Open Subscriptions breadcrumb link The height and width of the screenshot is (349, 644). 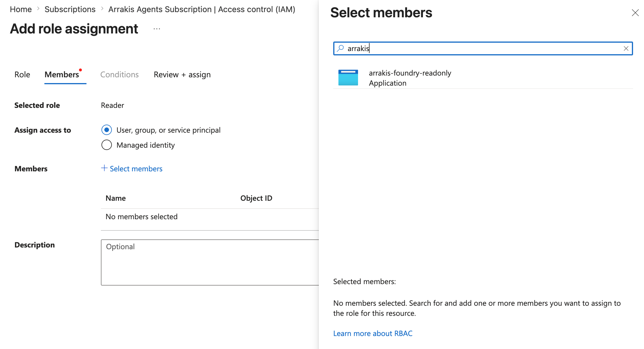[70, 9]
